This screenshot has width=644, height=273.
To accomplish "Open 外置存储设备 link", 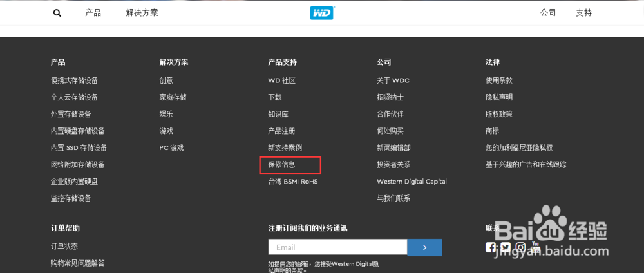I will pos(71,114).
